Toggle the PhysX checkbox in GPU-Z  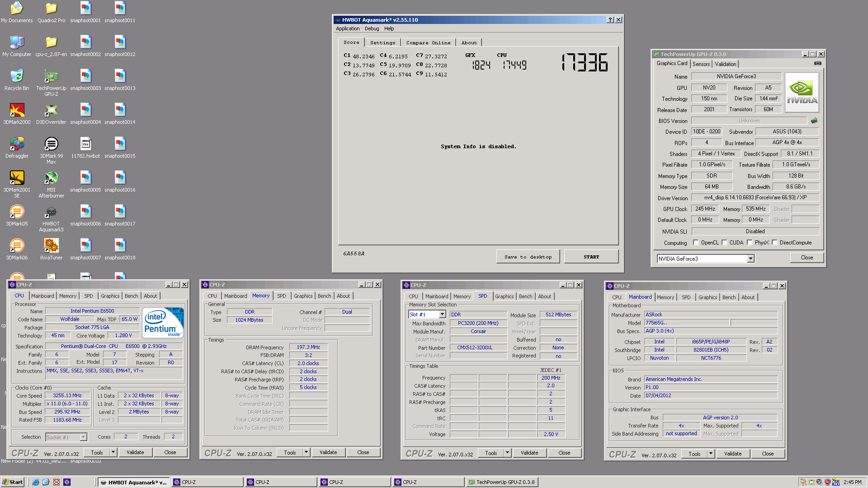coord(750,243)
